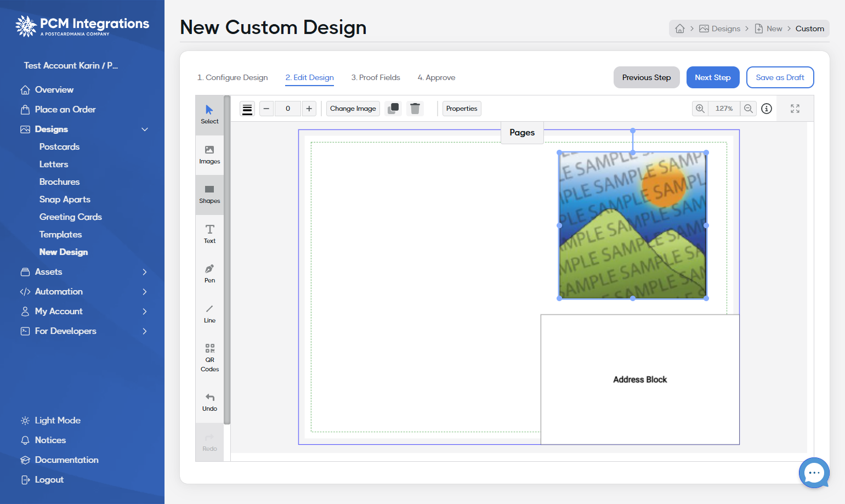
Task: Select the Pen drawing tool
Action: point(209,274)
